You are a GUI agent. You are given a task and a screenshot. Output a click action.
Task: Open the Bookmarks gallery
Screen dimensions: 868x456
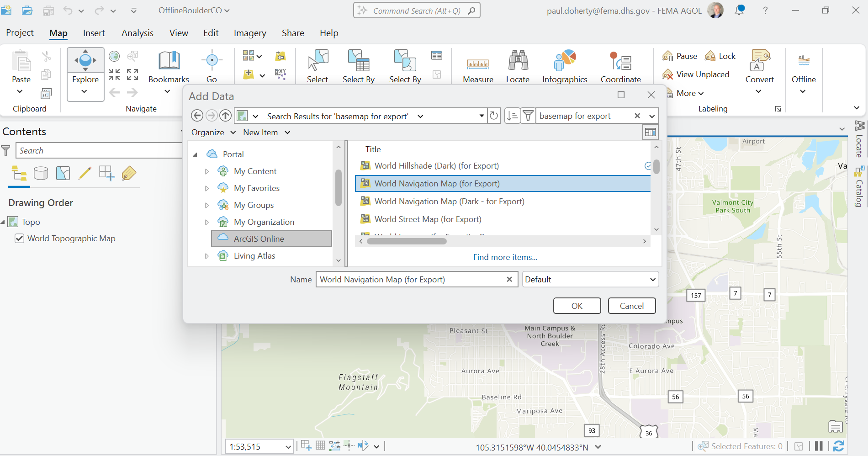point(169,67)
